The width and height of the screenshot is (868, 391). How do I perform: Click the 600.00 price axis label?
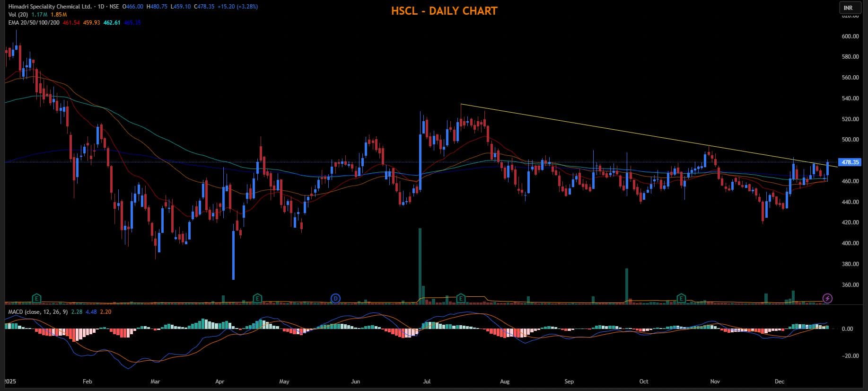(x=850, y=36)
